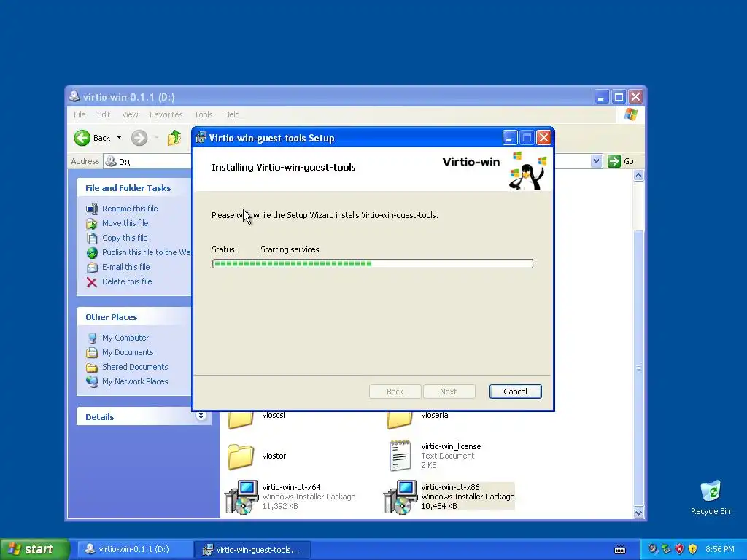
Task: Open the Edit menu in Explorer window
Action: [104, 114]
